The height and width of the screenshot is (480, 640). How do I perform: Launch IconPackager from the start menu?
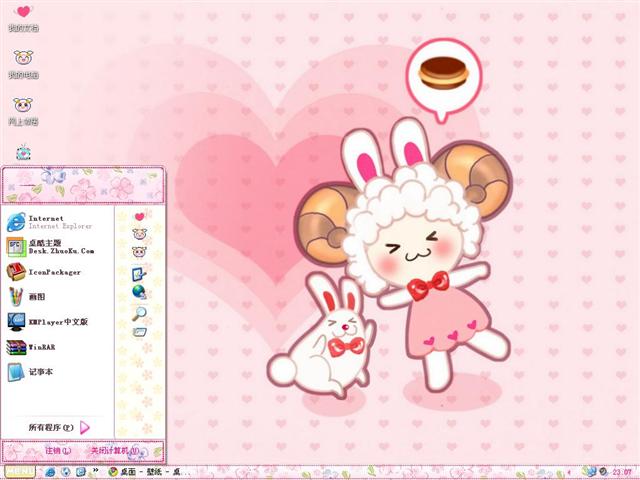[40, 271]
